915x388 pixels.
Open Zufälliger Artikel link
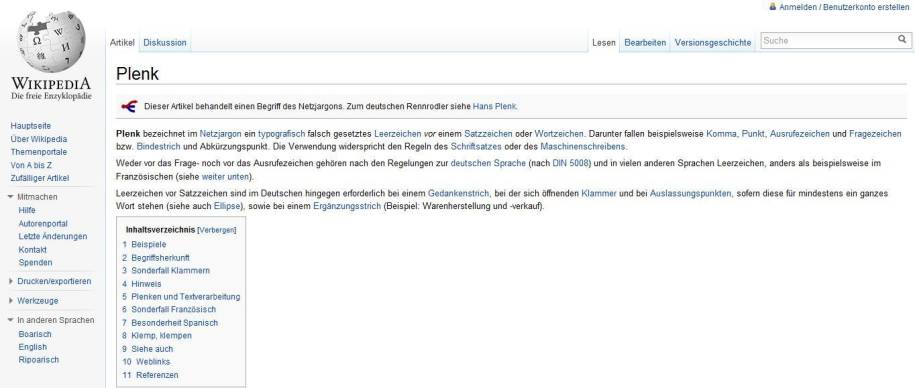40,178
